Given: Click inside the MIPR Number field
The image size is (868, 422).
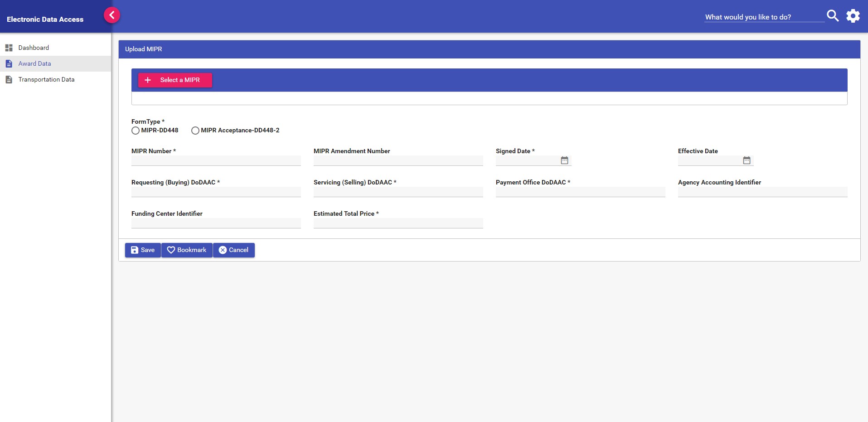Looking at the screenshot, I should click(x=216, y=160).
